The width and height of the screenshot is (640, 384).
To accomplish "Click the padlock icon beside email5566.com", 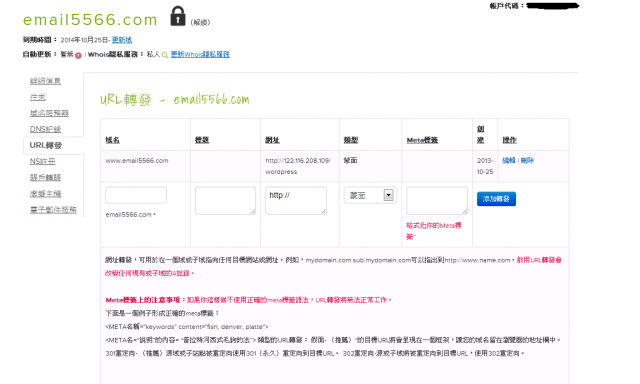I will coord(178,16).
